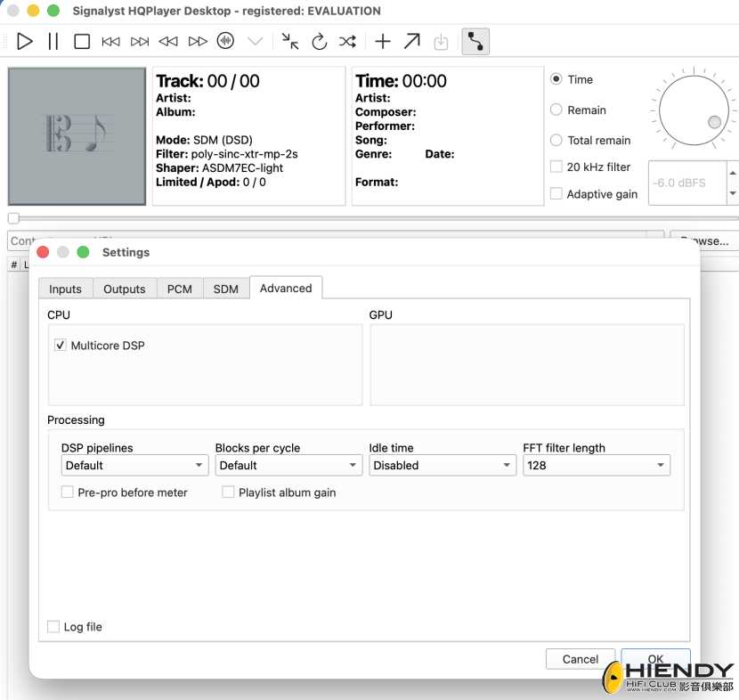The image size is (739, 700).
Task: Switch to the Outputs tab
Action: pos(125,289)
